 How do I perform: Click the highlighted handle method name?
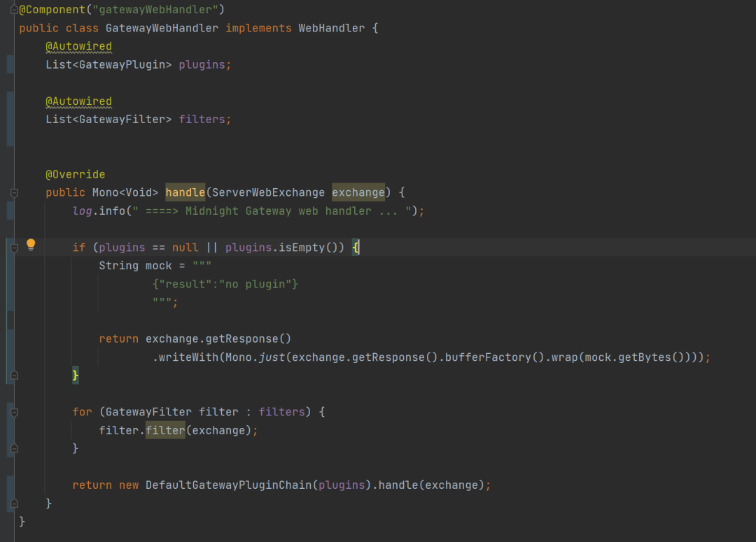pyautogui.click(x=185, y=193)
